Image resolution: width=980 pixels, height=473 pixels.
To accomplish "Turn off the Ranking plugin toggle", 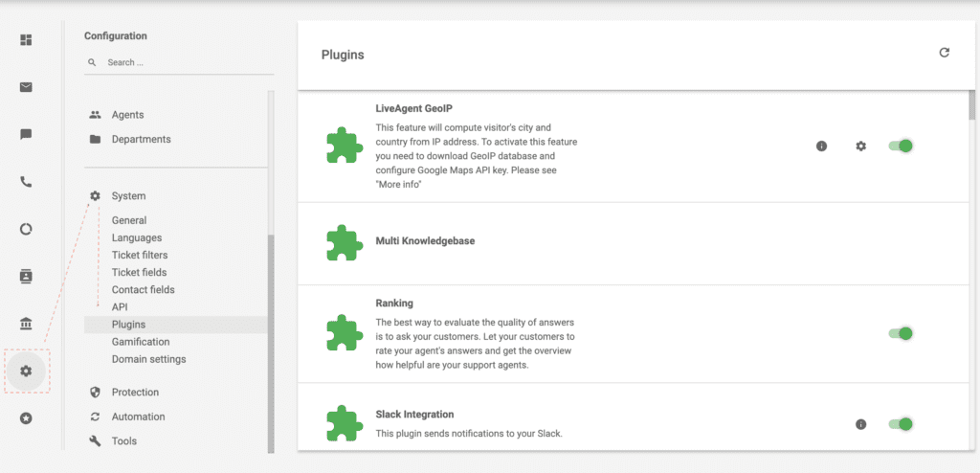I will (901, 333).
